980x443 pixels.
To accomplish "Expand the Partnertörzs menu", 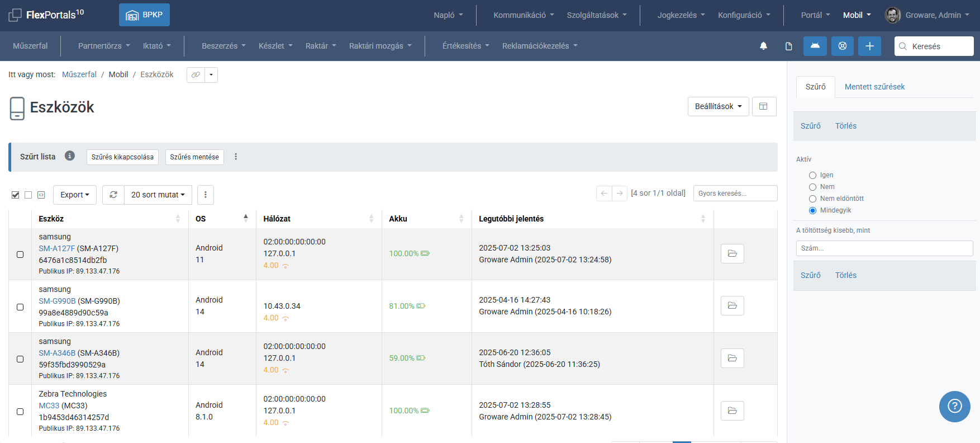I will 104,46.
